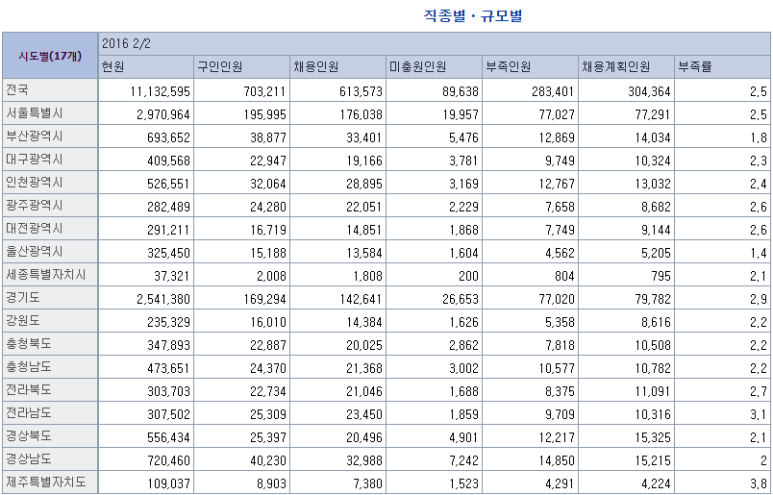The image size is (773, 495).
Task: Select the 현원 column header
Action: tap(113, 67)
